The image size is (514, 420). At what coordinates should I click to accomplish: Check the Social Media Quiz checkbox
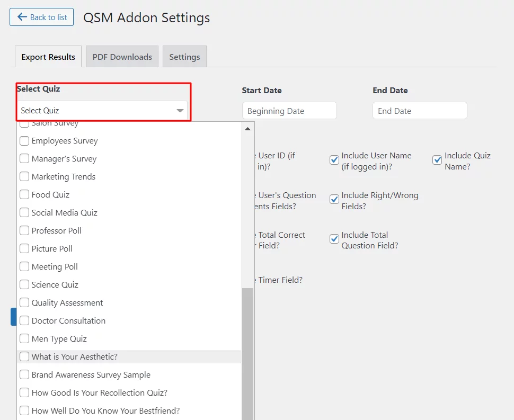pos(24,213)
